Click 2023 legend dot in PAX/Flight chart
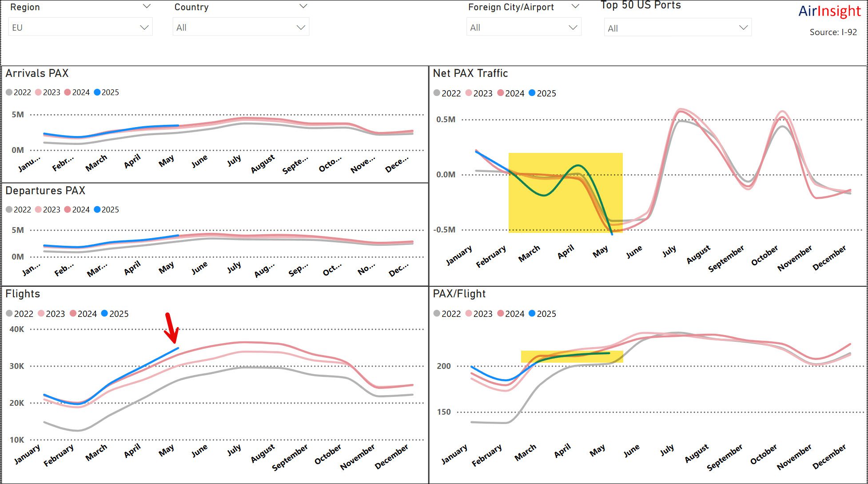The width and height of the screenshot is (868, 484). pyautogui.click(x=469, y=314)
